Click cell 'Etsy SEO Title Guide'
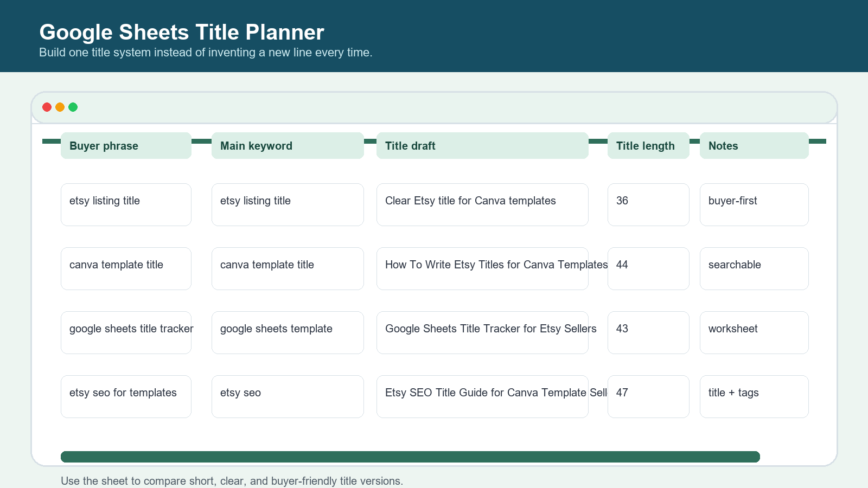 coord(482,396)
